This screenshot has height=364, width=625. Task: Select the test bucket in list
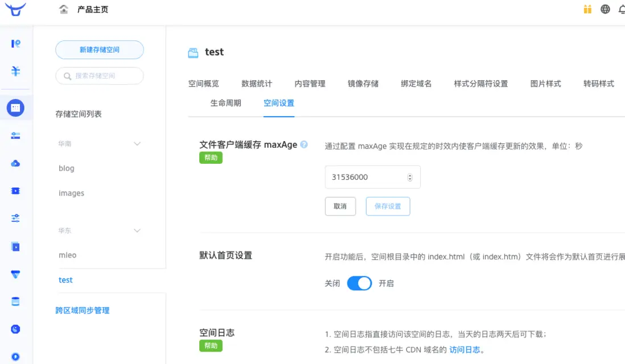(66, 280)
